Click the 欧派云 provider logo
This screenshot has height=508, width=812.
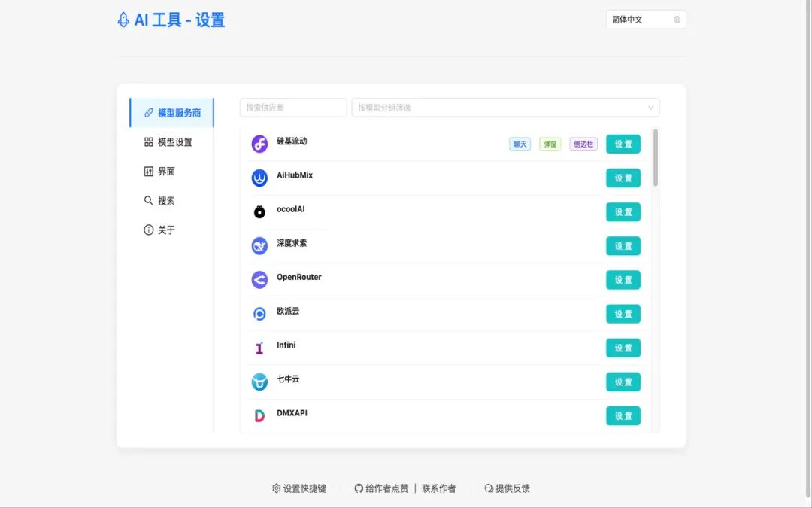click(x=259, y=314)
